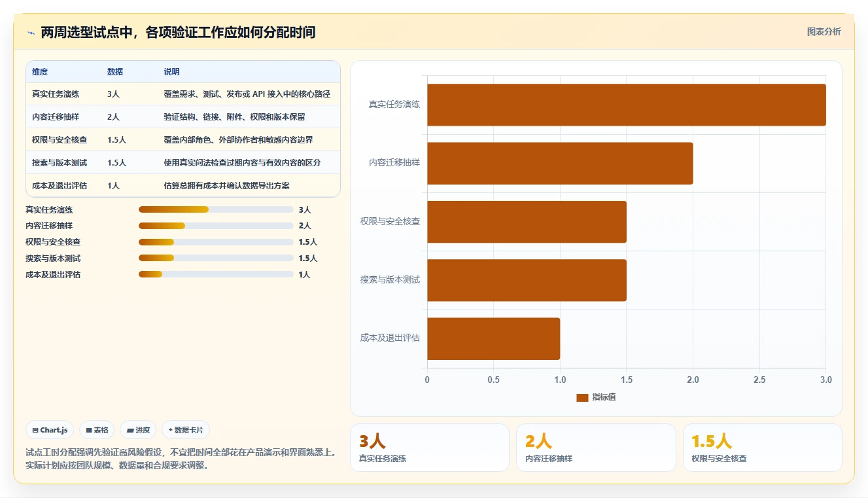
Task: Select the 表格 tag chip
Action: tap(97, 430)
